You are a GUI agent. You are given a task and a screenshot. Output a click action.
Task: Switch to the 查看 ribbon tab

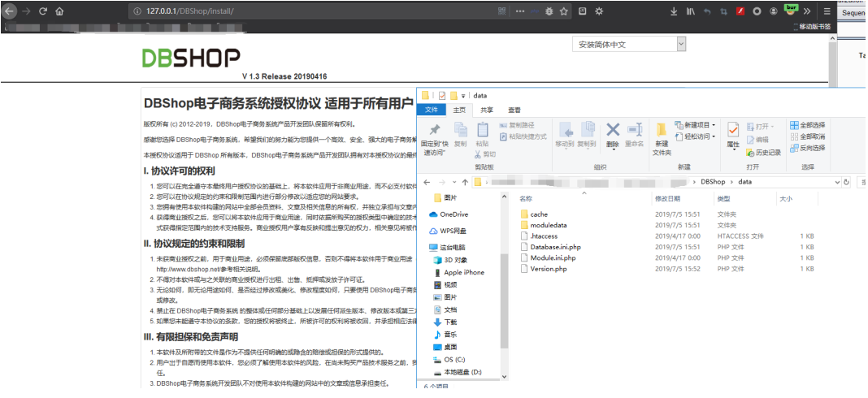click(x=514, y=110)
